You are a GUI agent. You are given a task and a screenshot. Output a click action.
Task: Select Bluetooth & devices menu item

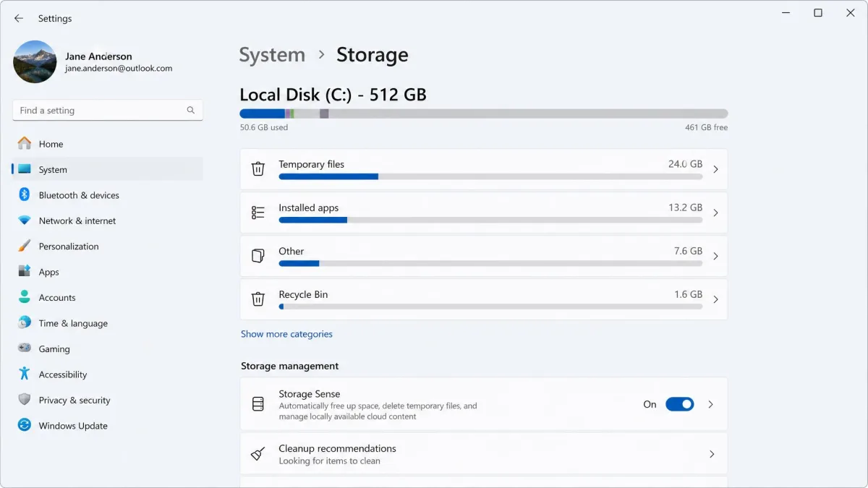tap(107, 195)
